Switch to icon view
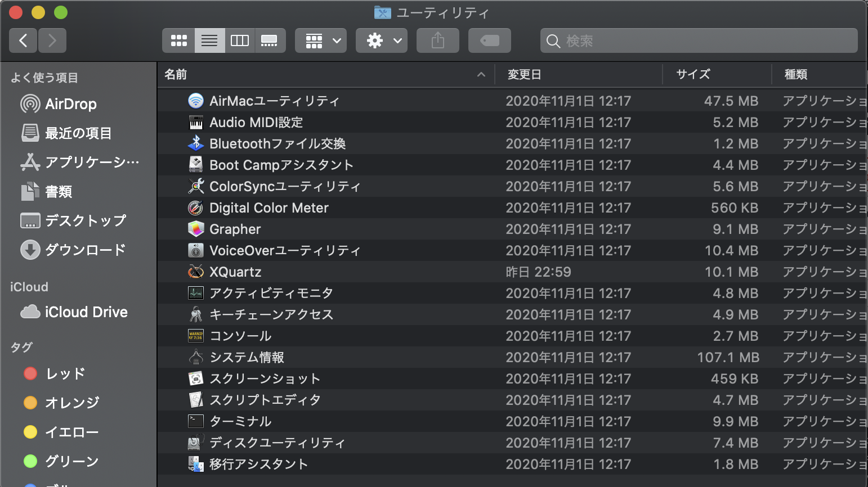 point(178,40)
